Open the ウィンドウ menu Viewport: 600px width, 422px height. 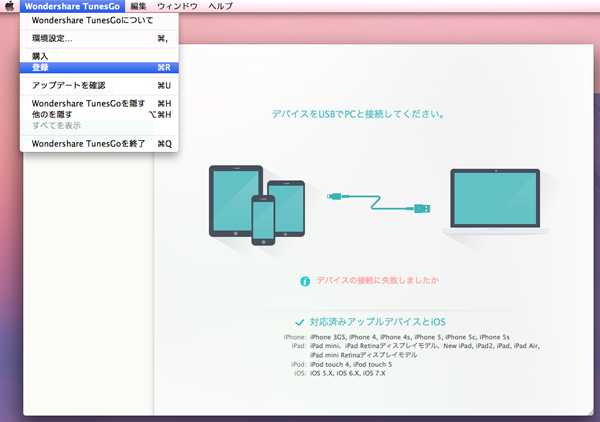(x=177, y=6)
